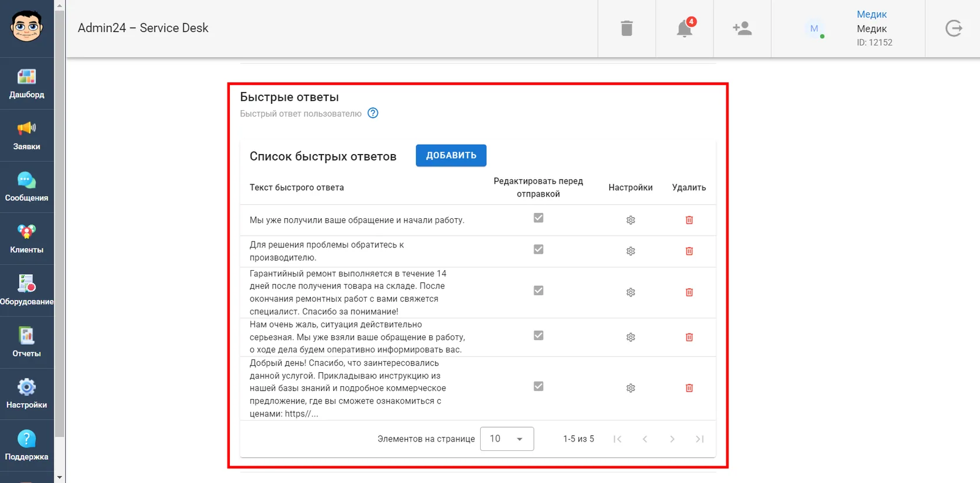Click the 'ID: 12152' text in header

874,43
